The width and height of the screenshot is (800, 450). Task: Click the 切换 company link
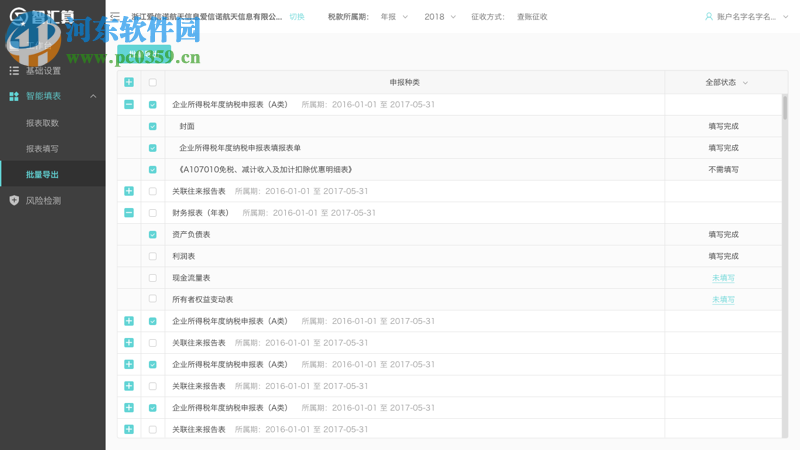coord(297,17)
